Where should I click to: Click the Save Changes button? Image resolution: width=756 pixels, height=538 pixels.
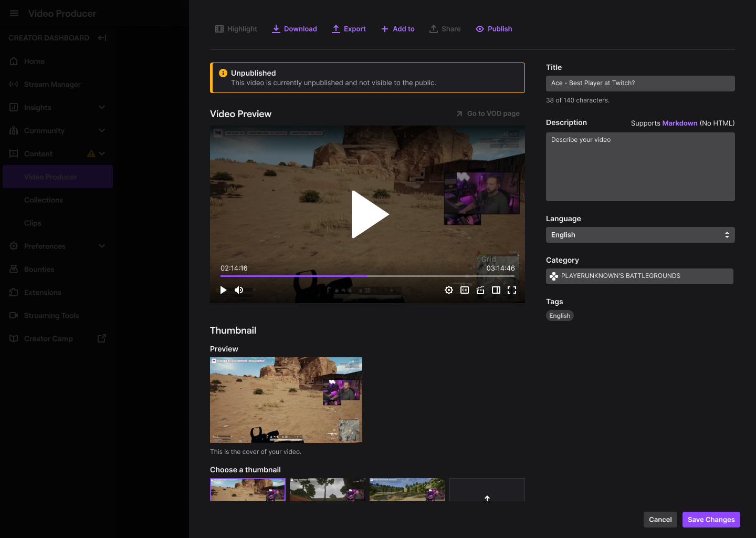pos(711,520)
